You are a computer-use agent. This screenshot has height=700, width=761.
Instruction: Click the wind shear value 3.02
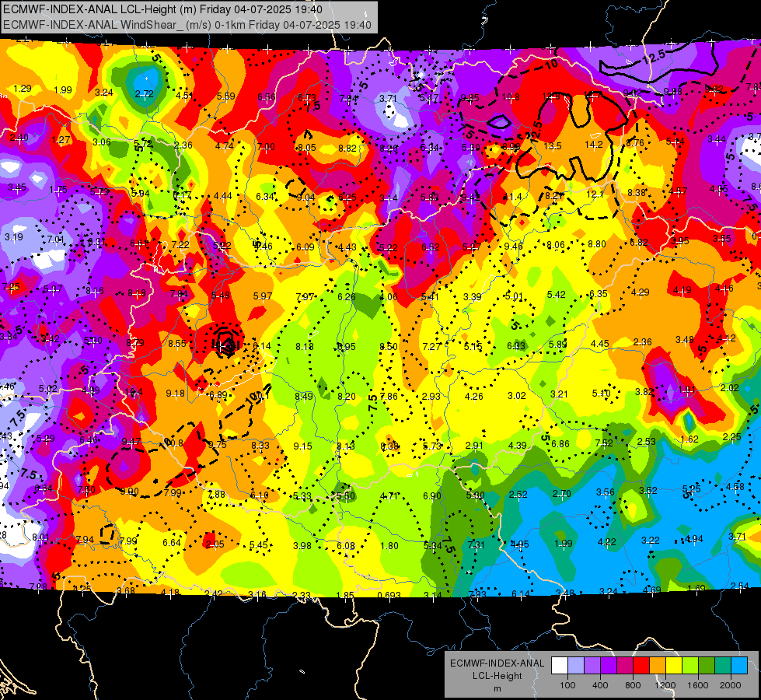coord(516,395)
